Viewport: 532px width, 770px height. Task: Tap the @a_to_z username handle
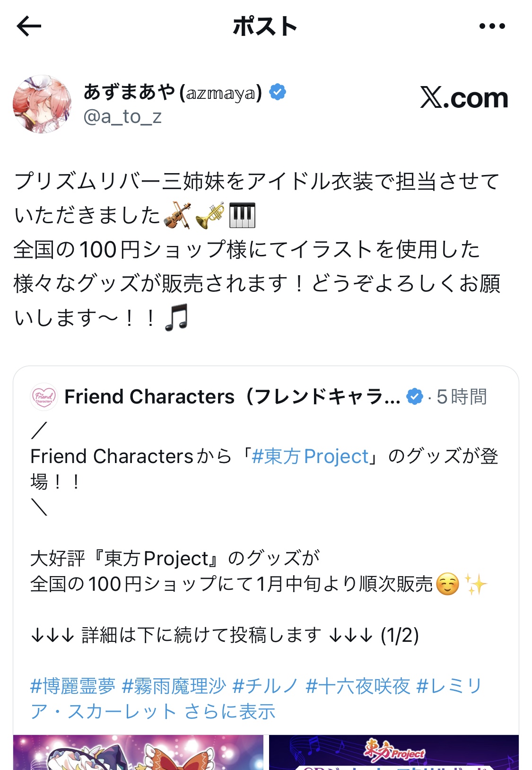coord(122,116)
